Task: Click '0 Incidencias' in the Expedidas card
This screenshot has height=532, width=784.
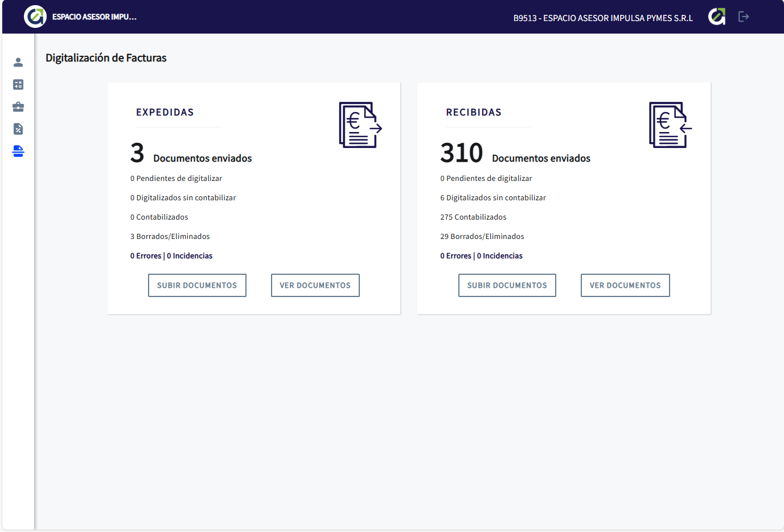Action: [190, 256]
